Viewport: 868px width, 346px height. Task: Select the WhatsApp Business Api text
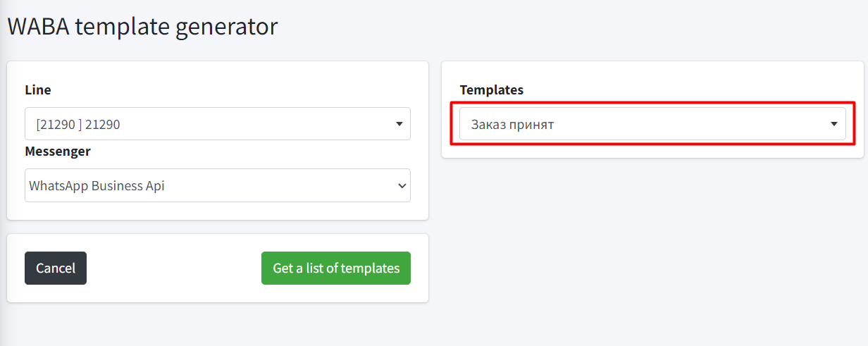(97, 186)
